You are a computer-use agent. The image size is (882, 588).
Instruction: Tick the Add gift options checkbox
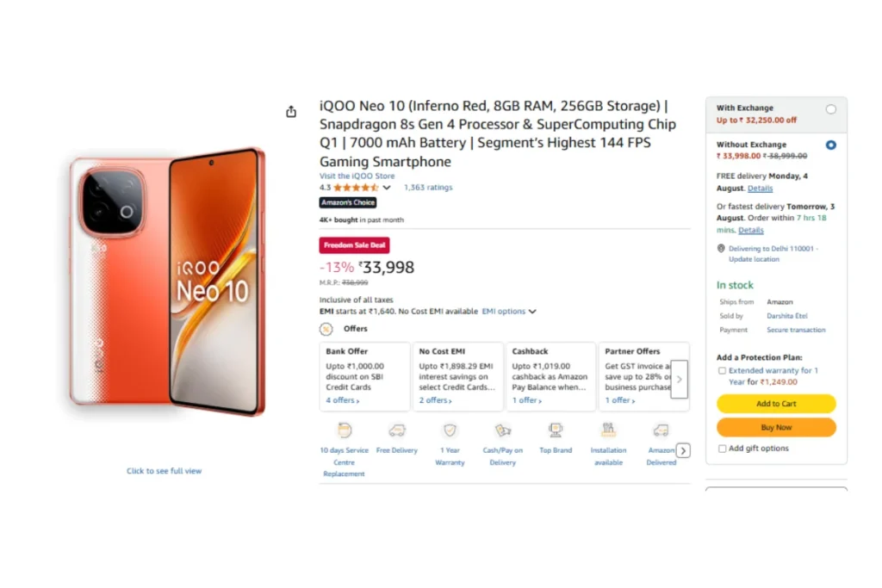pos(722,449)
